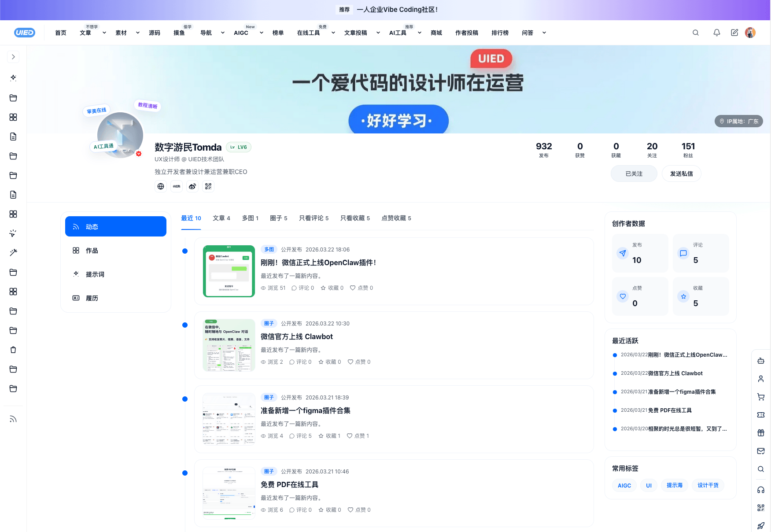
Task: Expand the 文章 nav dropdown chevron
Action: coord(104,33)
